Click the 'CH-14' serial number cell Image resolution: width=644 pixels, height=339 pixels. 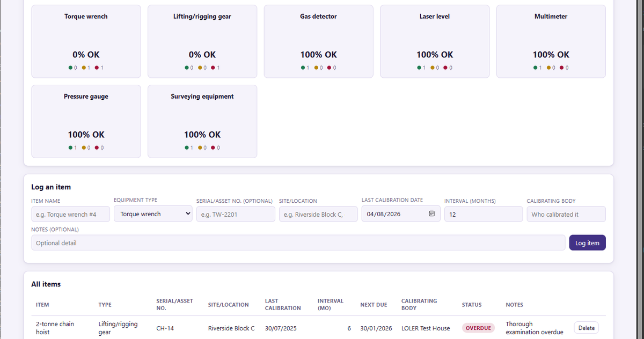tap(165, 328)
